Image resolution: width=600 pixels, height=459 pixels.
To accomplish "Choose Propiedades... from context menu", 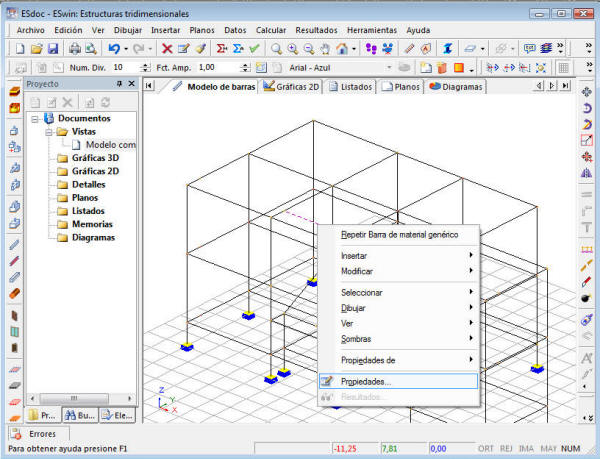I will [398, 381].
